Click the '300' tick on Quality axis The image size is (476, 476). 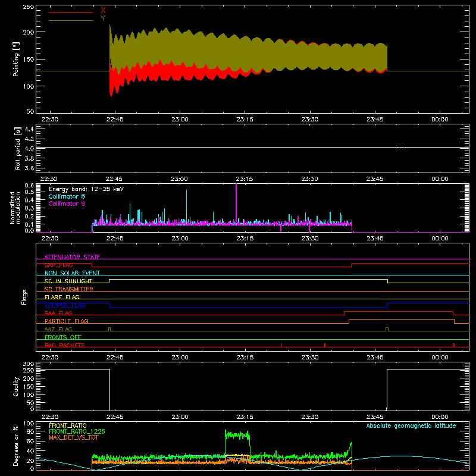[29, 364]
